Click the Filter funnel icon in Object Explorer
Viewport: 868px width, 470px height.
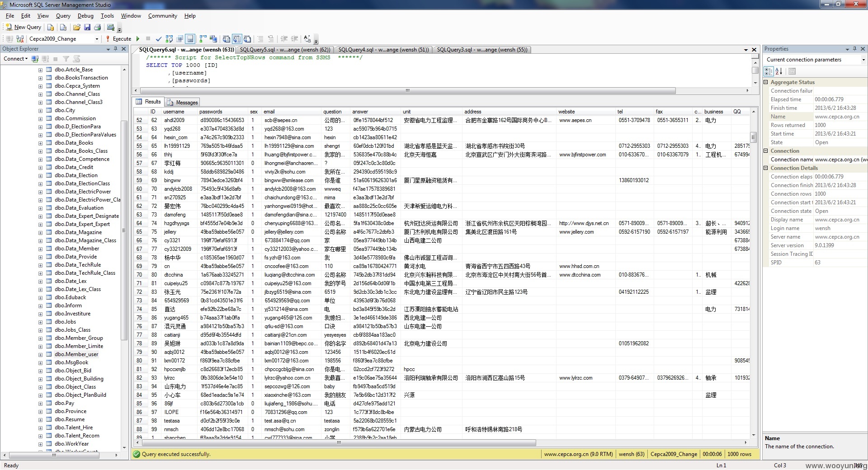tap(66, 59)
